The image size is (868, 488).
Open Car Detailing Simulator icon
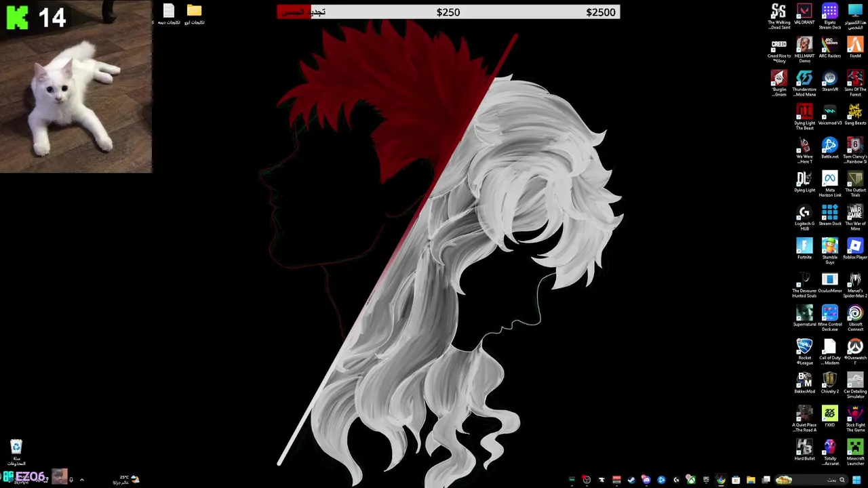(x=855, y=385)
